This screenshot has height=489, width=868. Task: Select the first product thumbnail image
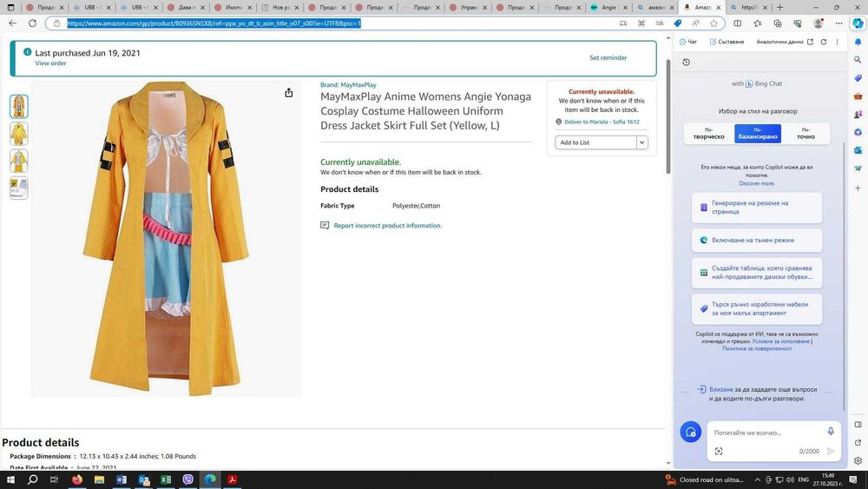coord(19,106)
